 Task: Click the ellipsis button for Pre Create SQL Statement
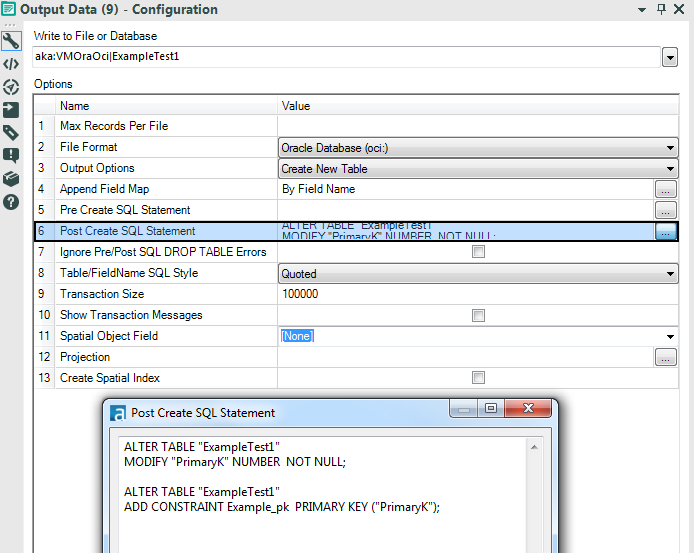pos(665,210)
